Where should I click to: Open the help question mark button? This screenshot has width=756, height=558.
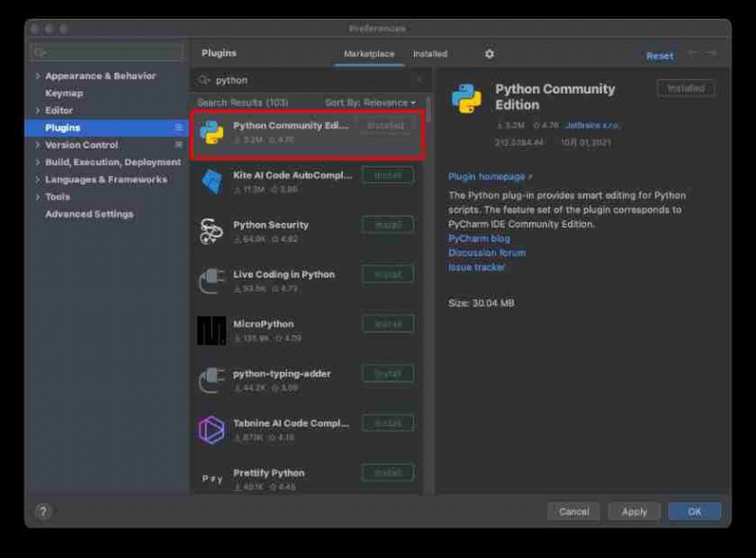pyautogui.click(x=43, y=512)
